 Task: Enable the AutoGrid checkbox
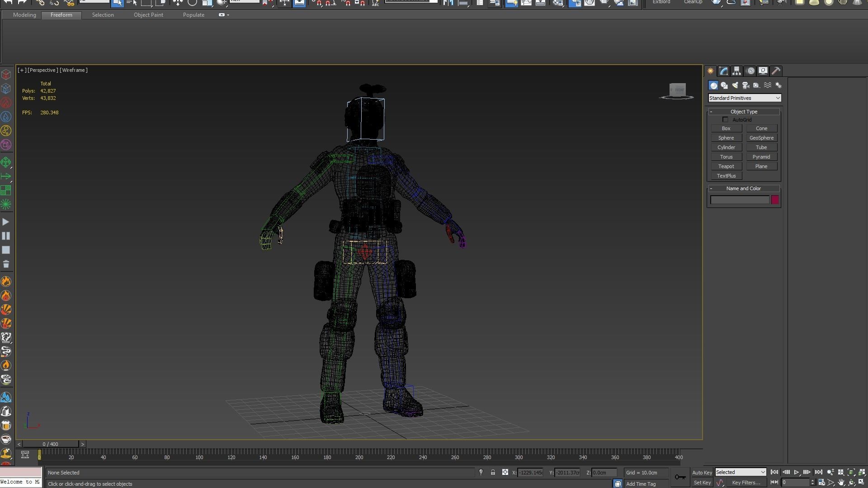tap(726, 120)
